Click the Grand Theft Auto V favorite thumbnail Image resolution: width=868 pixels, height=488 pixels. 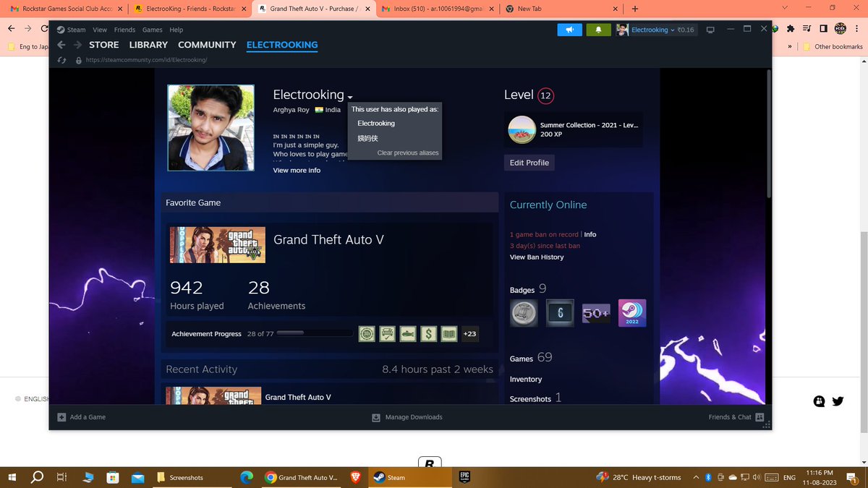coord(217,244)
